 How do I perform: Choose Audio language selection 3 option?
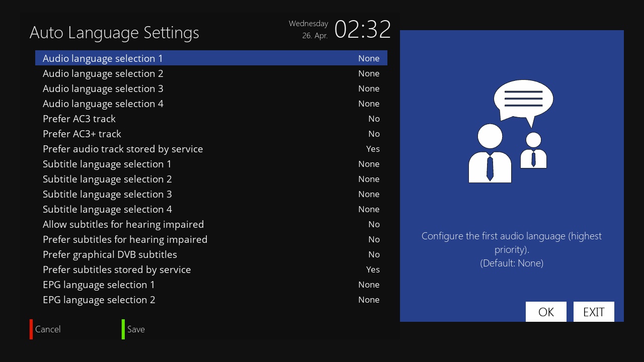(x=211, y=88)
